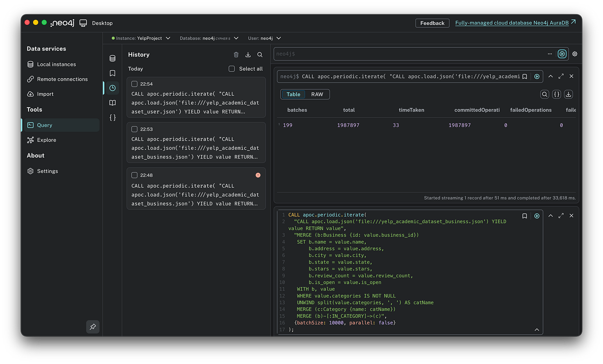Open the Saved Cypher bookmarks panel
Screen dimensions: 603x364
click(x=112, y=73)
